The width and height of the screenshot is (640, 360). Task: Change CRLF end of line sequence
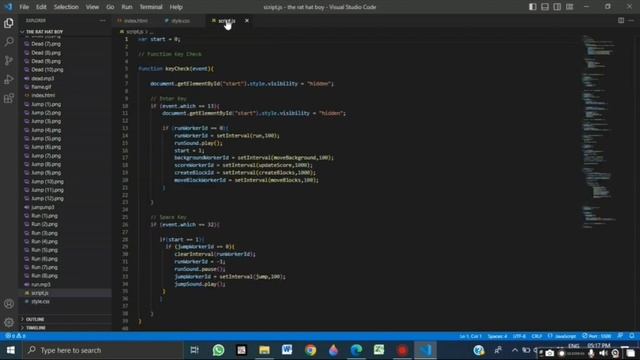pyautogui.click(x=537, y=336)
